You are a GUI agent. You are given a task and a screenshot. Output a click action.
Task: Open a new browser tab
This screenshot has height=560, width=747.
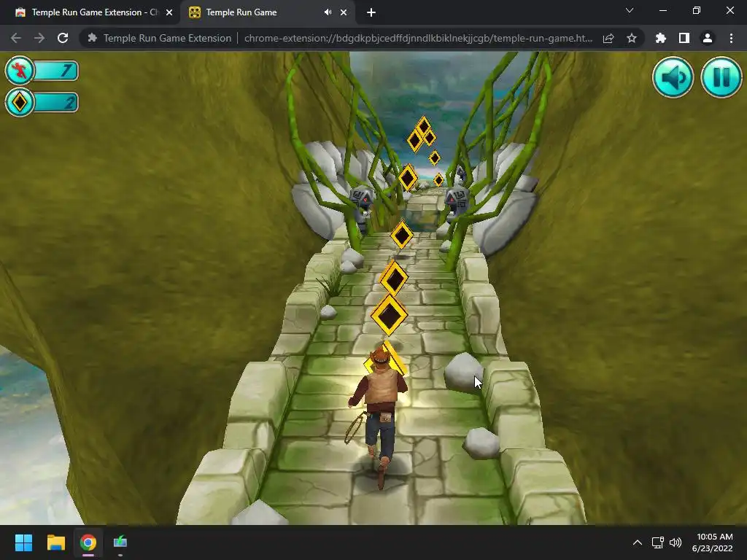371,12
